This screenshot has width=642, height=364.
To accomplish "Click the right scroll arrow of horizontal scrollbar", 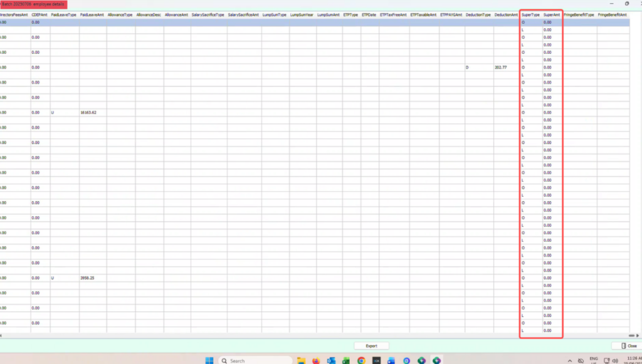I will [x=637, y=335].
